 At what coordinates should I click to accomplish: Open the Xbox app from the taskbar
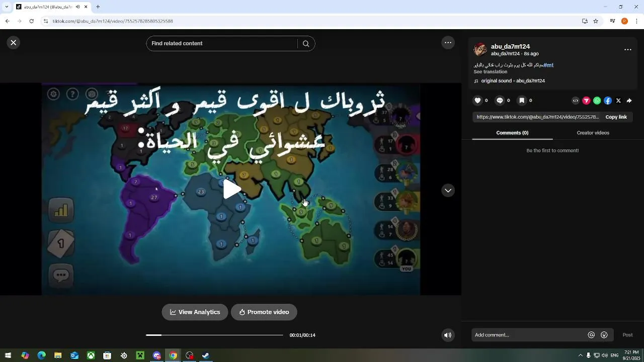(91, 355)
